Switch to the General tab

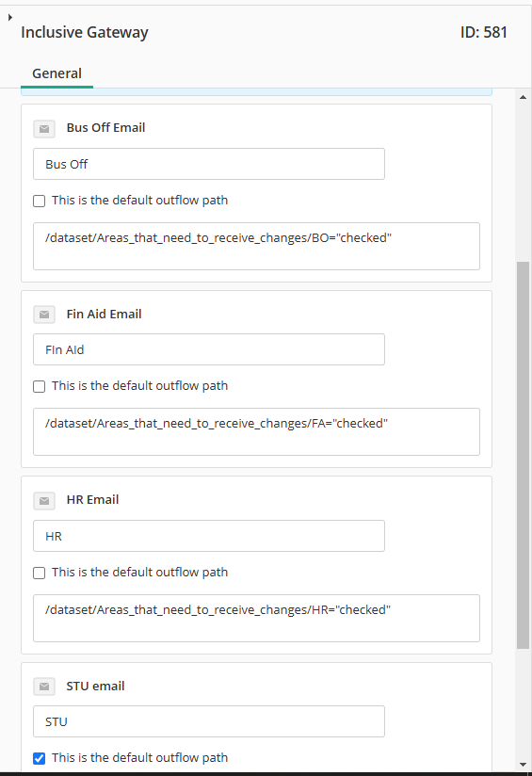pyautogui.click(x=56, y=73)
